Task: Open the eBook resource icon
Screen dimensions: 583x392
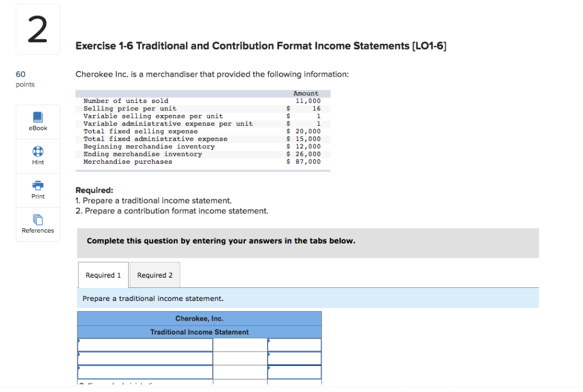Action: click(x=38, y=117)
